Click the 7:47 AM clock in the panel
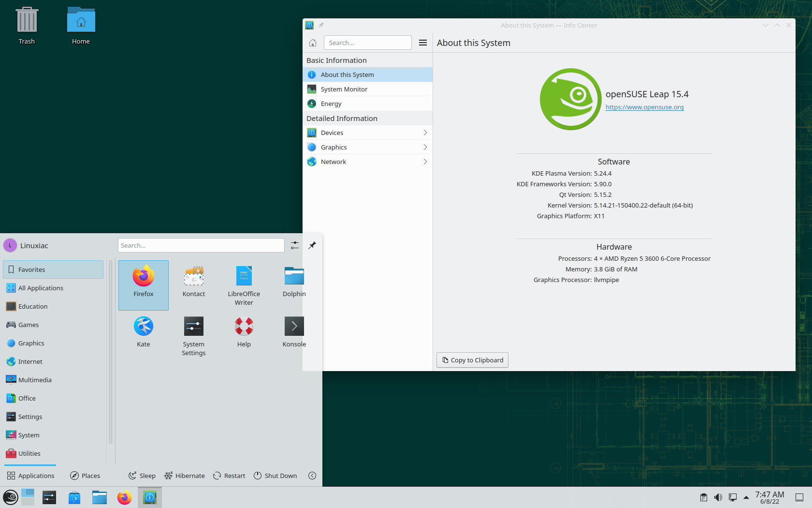Image resolution: width=812 pixels, height=508 pixels. tap(769, 497)
